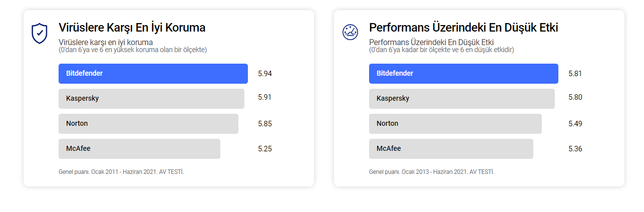This screenshot has height=212, width=644.
Task: Click the Norton bar in virus protection chart
Action: point(148,124)
